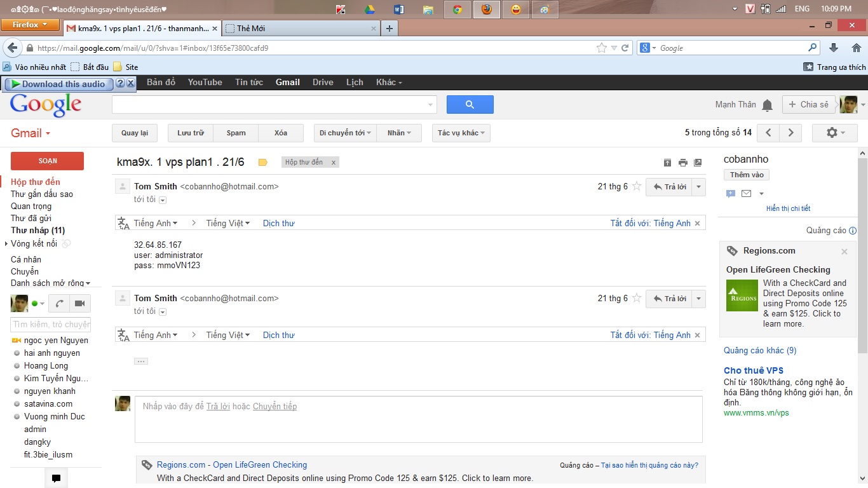Screen dimensions: 868x488
Task: Open the Firefox downloads arrow
Action: click(834, 48)
